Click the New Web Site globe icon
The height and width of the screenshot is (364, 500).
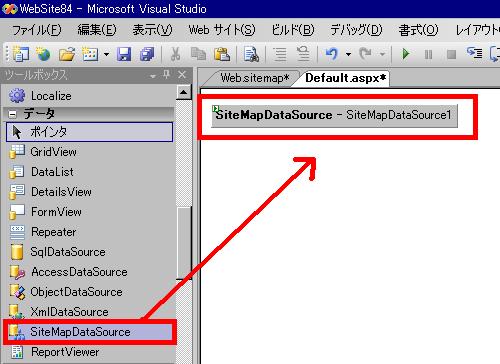pos(43,54)
